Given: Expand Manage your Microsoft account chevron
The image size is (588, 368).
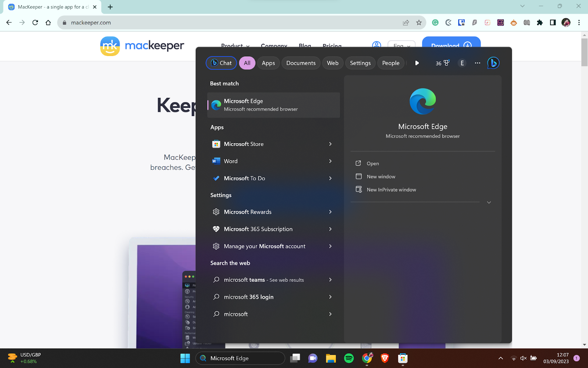Looking at the screenshot, I should pos(330,246).
